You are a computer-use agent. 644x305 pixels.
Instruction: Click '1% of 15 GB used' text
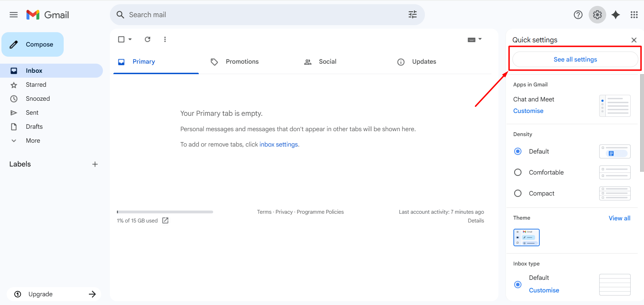coord(137,221)
